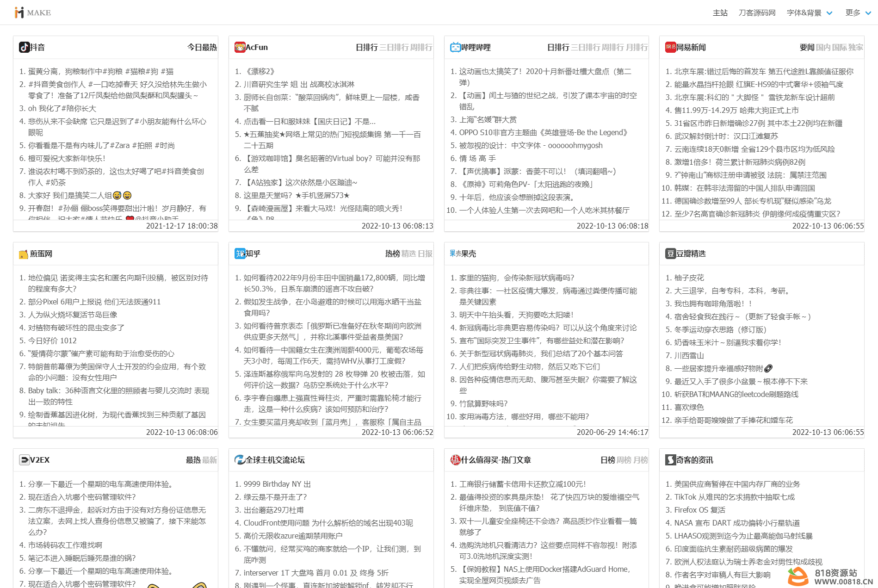The height and width of the screenshot is (588, 878).
Task: Expand the 更多 dropdown arrow
Action: [x=868, y=13]
